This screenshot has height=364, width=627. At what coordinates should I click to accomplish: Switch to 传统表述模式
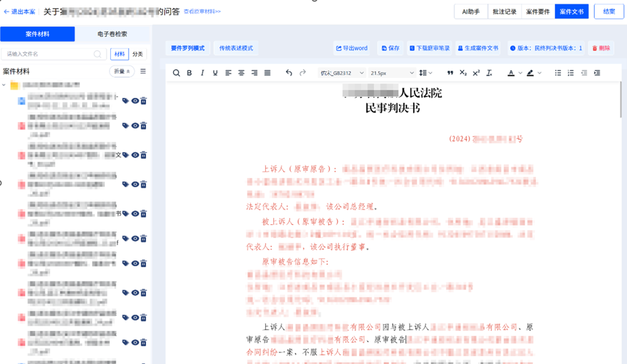click(236, 48)
